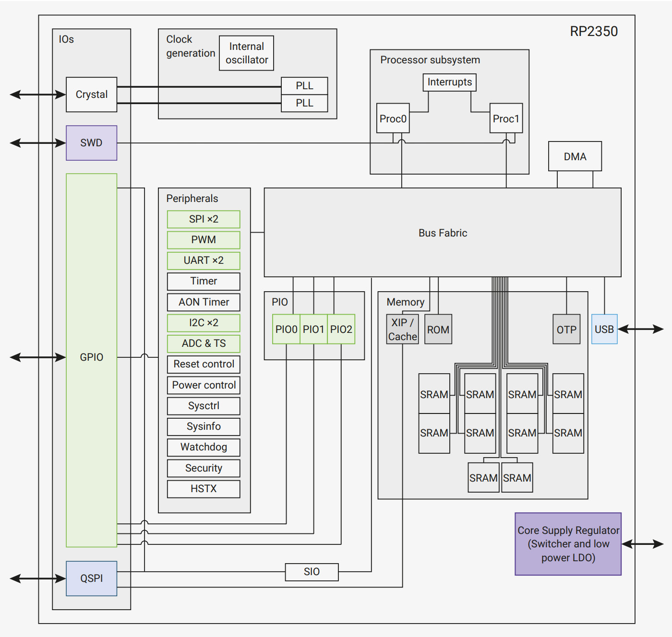Image resolution: width=672 pixels, height=637 pixels.
Task: Click the blue USB block
Action: click(x=604, y=329)
